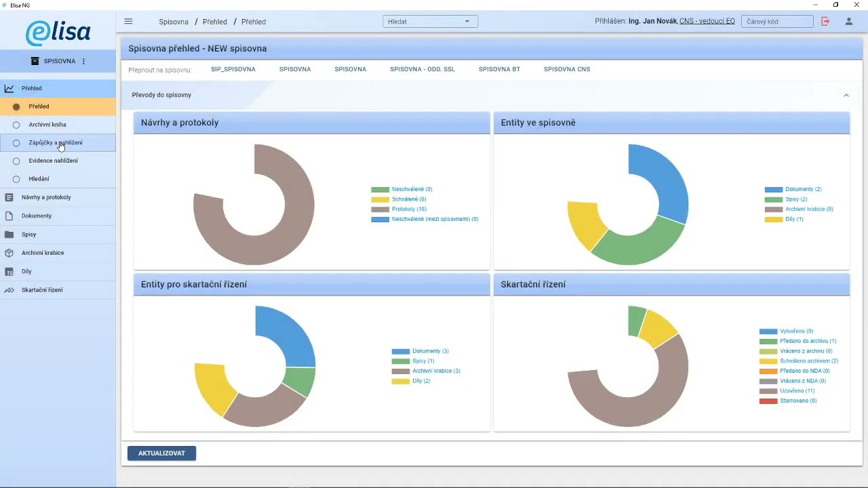Open Archivní krabice sidebar menu
The image size is (868, 488).
pyautogui.click(x=58, y=253)
